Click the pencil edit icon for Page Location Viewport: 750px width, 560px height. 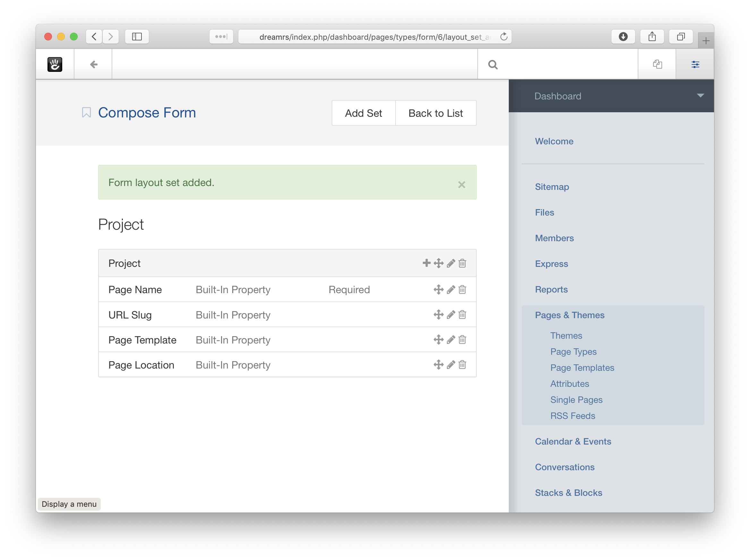[x=451, y=365]
